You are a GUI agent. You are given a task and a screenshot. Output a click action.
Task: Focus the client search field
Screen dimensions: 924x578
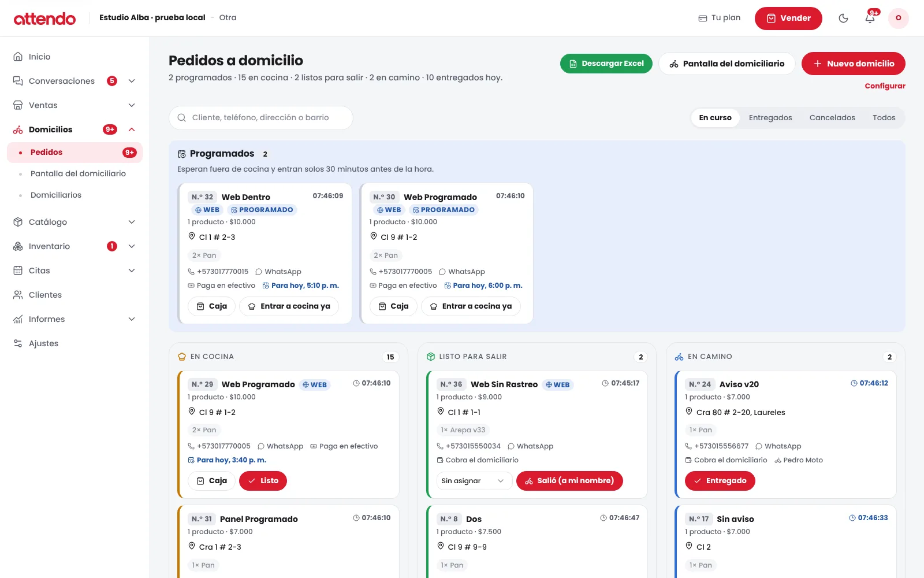coord(261,118)
